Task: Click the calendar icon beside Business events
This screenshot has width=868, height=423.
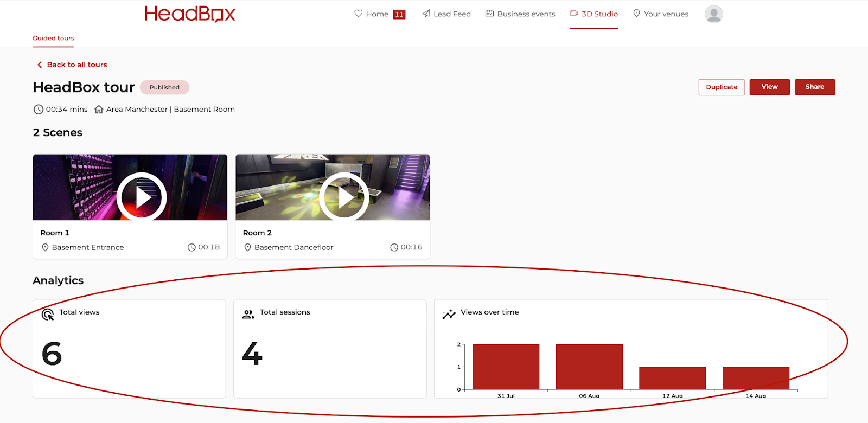Action: (489, 14)
